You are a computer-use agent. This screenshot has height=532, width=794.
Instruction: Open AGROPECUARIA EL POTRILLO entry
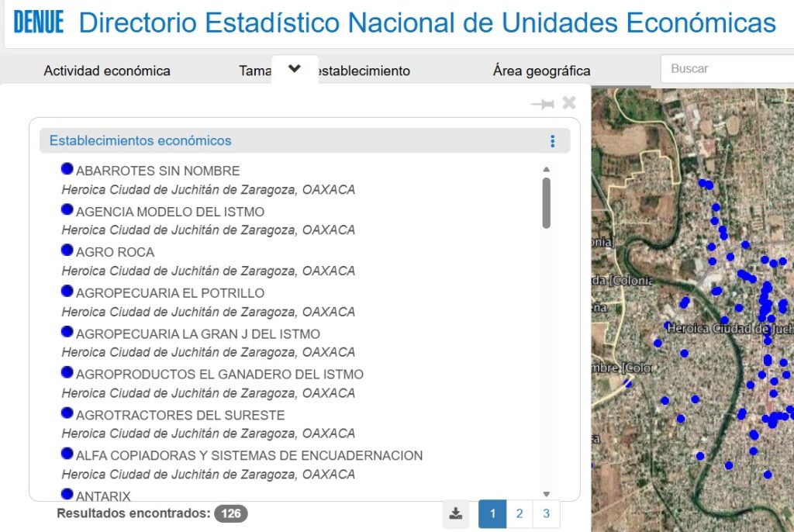170,293
